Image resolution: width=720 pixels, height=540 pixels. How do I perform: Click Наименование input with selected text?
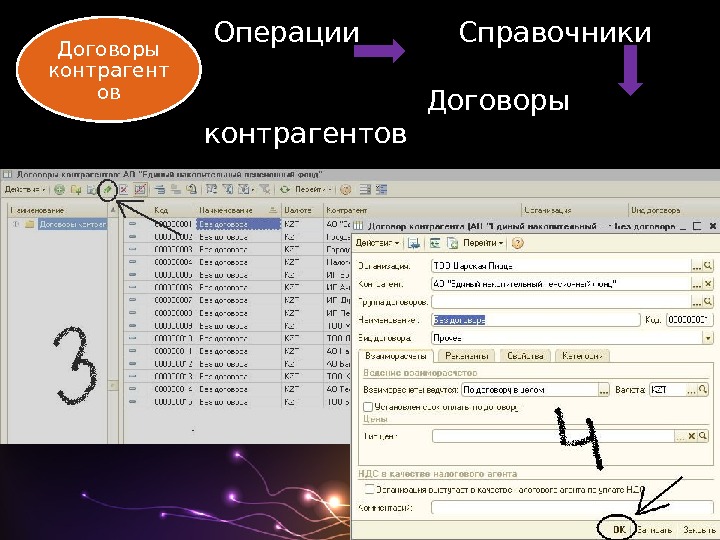click(535, 320)
